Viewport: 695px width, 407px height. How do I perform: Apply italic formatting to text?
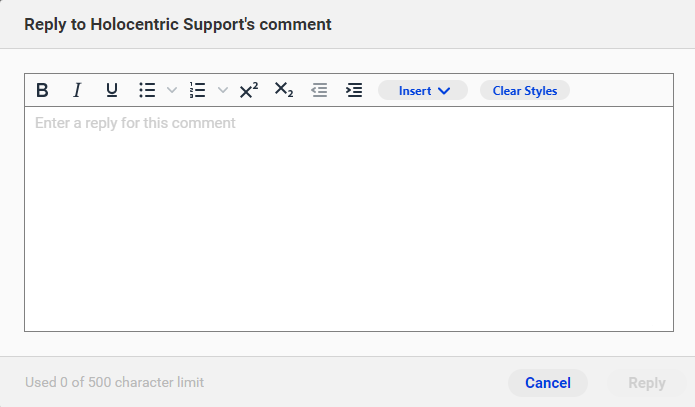[77, 90]
